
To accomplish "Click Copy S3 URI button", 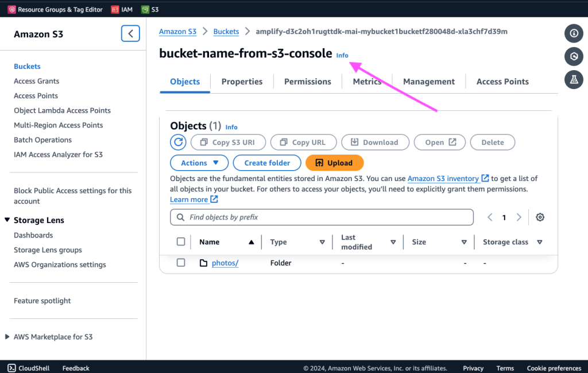I will point(228,142).
